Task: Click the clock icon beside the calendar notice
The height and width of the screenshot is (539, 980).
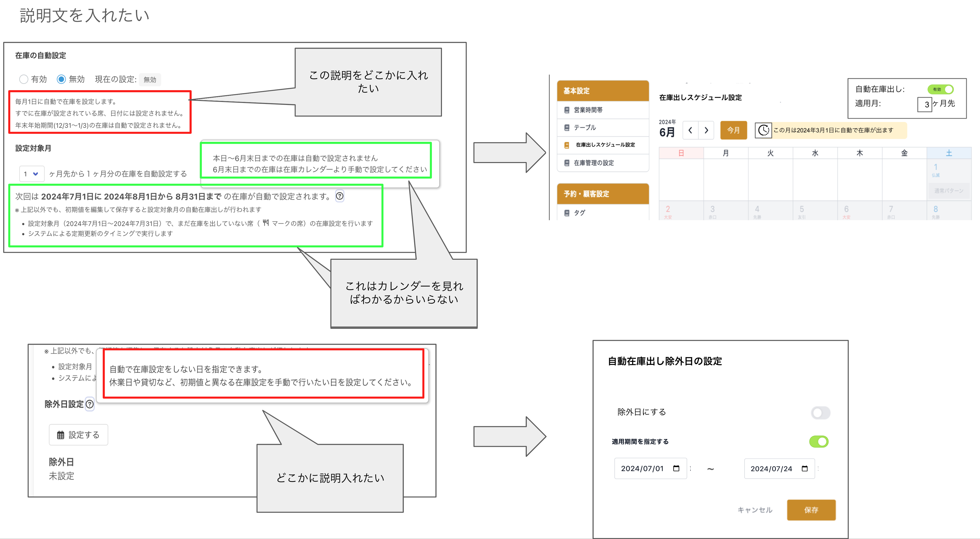Action: [763, 130]
